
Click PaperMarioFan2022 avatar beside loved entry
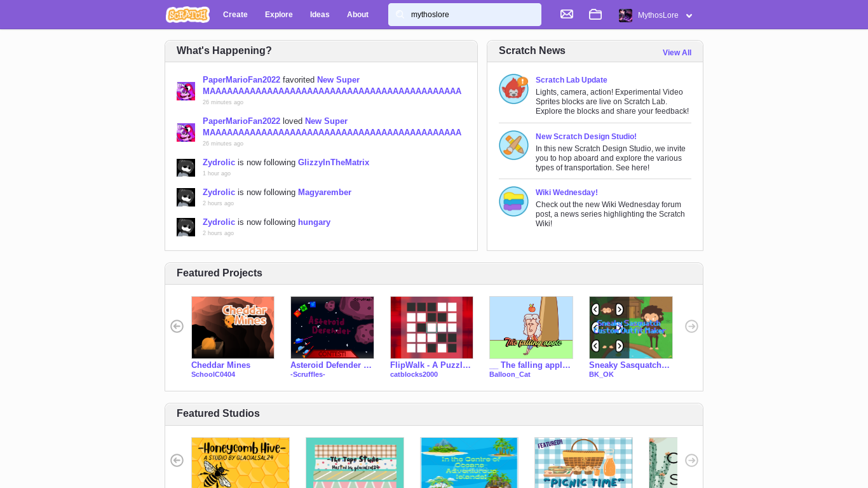point(186,132)
